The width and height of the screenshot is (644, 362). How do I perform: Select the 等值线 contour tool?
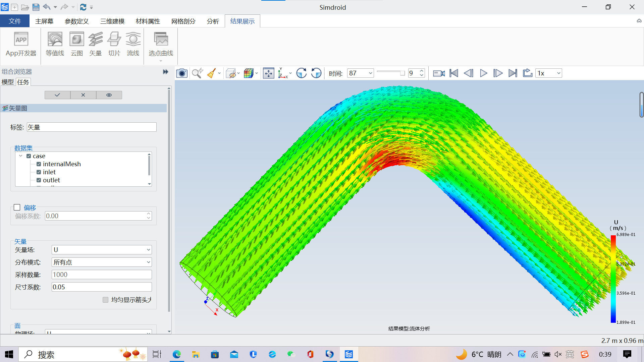pyautogui.click(x=55, y=44)
